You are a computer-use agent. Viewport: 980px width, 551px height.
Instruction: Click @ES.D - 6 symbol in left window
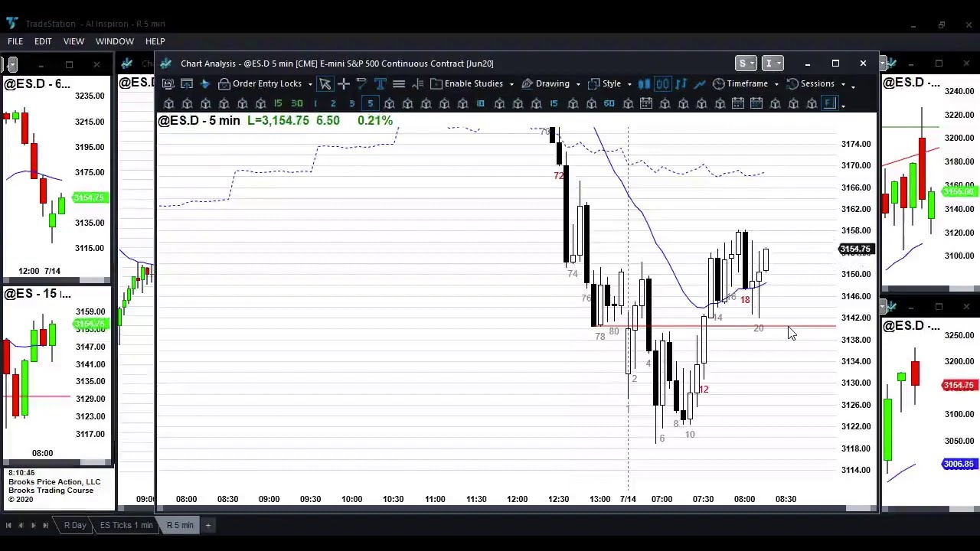coord(37,83)
